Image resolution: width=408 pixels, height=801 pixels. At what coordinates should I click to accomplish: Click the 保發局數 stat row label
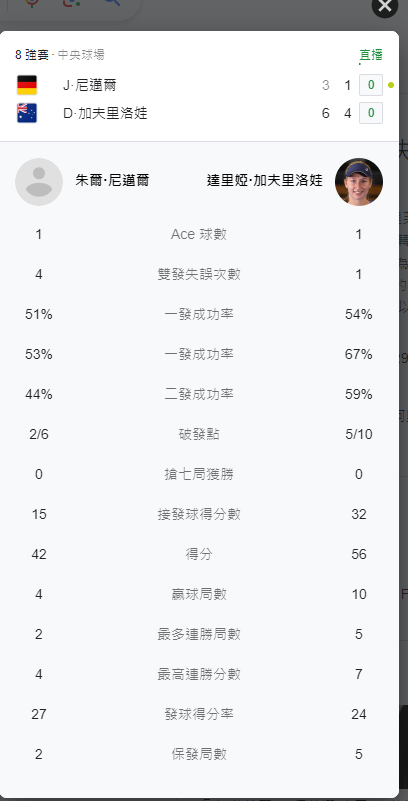point(199,755)
